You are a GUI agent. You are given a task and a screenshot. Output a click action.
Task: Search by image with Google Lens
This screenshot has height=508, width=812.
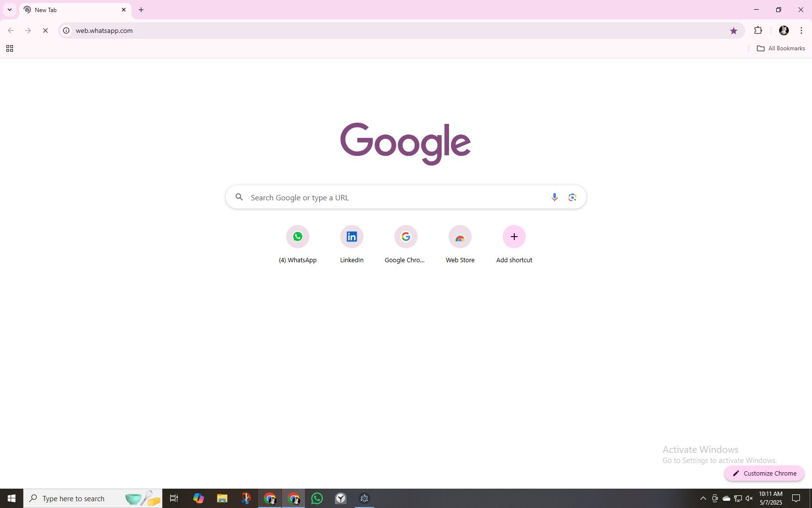[x=572, y=197]
